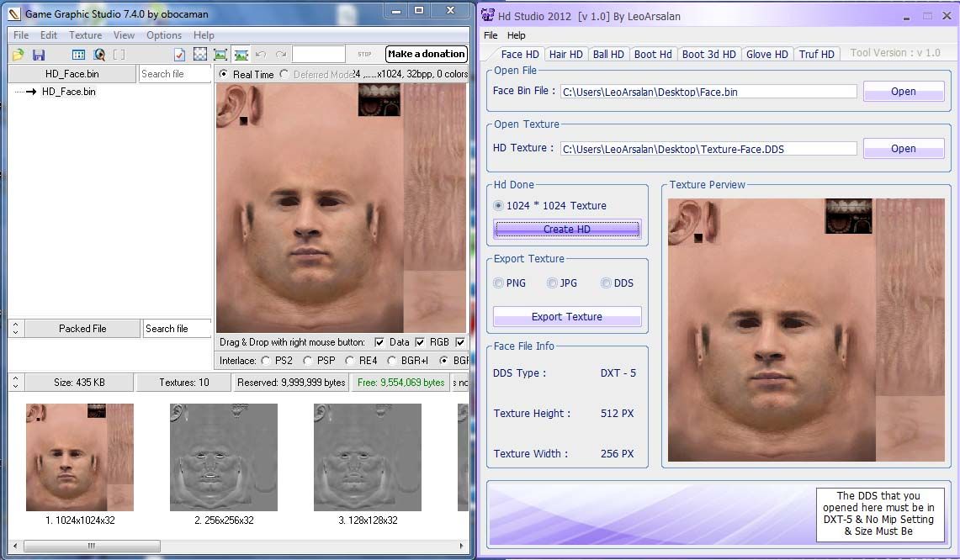
Task: Click the blue floppy disk save icon
Action: [x=39, y=55]
